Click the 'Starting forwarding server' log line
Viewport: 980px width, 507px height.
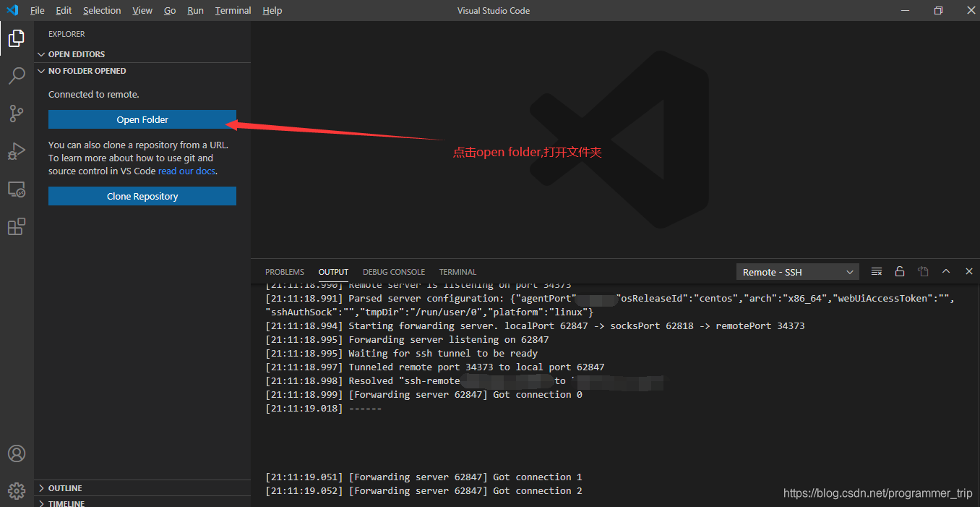pyautogui.click(x=535, y=326)
